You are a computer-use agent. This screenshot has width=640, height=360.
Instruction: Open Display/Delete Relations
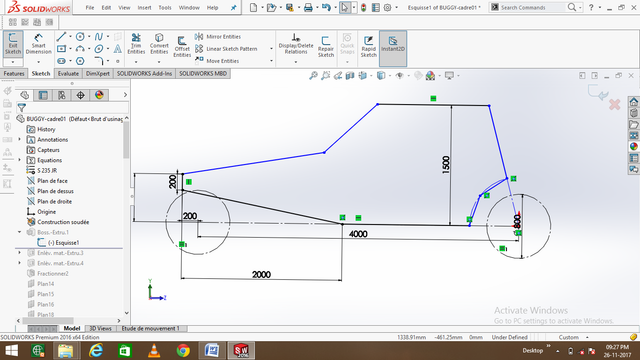tap(296, 44)
